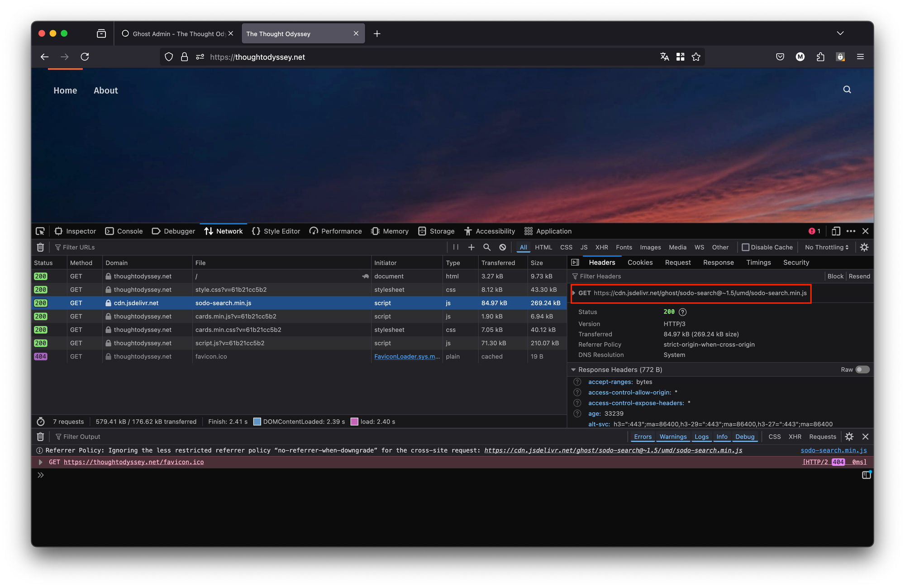Open the No Throttling dropdown
This screenshot has height=588, width=905.
(x=827, y=247)
